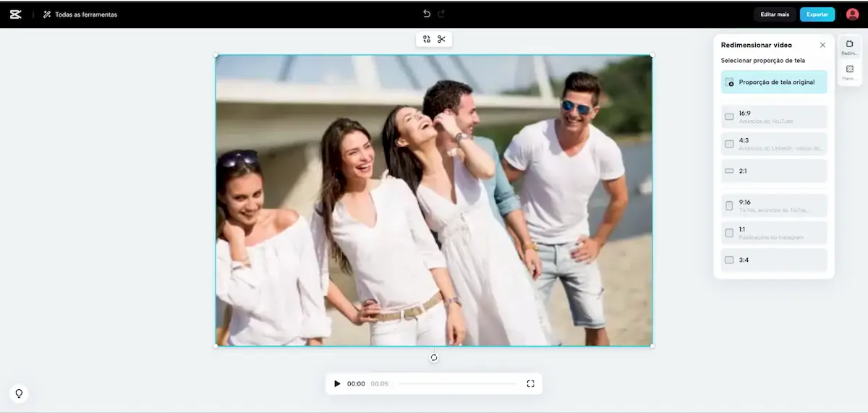Screen dimensions: 868x413
Task: Select Proporção de tela original option
Action: coord(774,82)
